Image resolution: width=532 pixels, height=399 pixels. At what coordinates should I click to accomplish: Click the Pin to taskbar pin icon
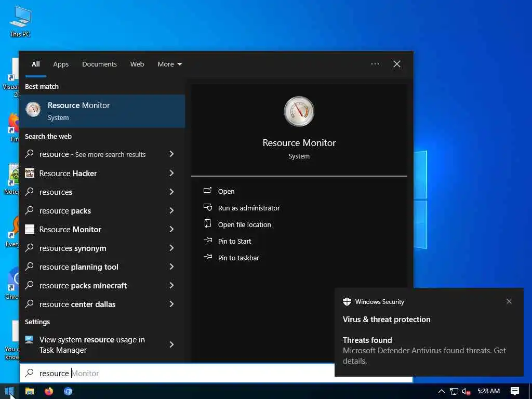[x=208, y=257]
